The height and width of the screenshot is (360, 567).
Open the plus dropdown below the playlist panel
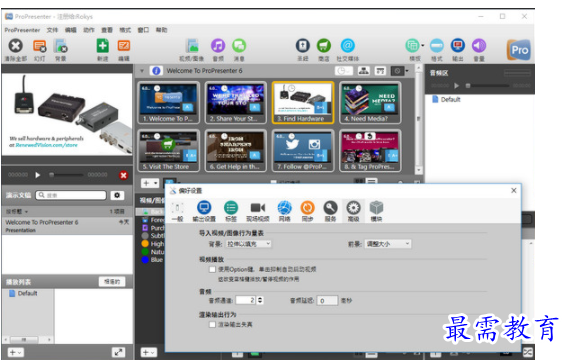pos(16,352)
